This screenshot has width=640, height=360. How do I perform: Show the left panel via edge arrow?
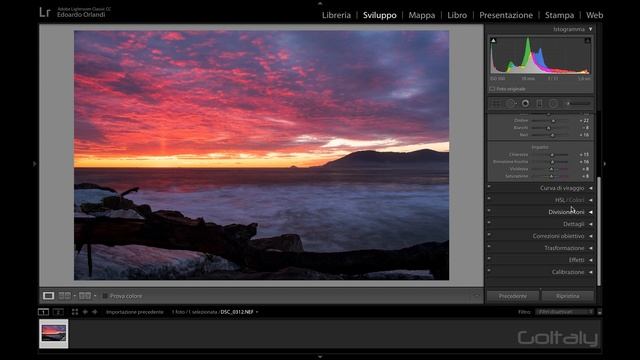[x=35, y=164]
